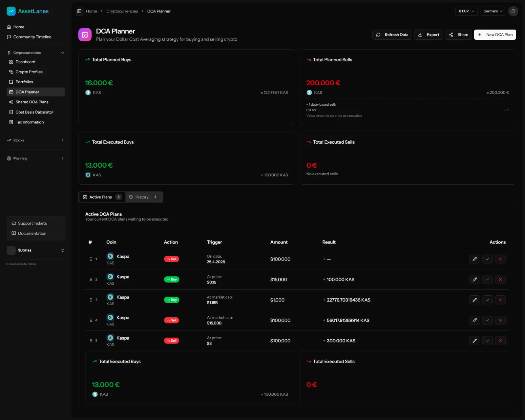Select DCA Planner in sidebar
Viewport: 525px width, 420px height.
point(35,92)
